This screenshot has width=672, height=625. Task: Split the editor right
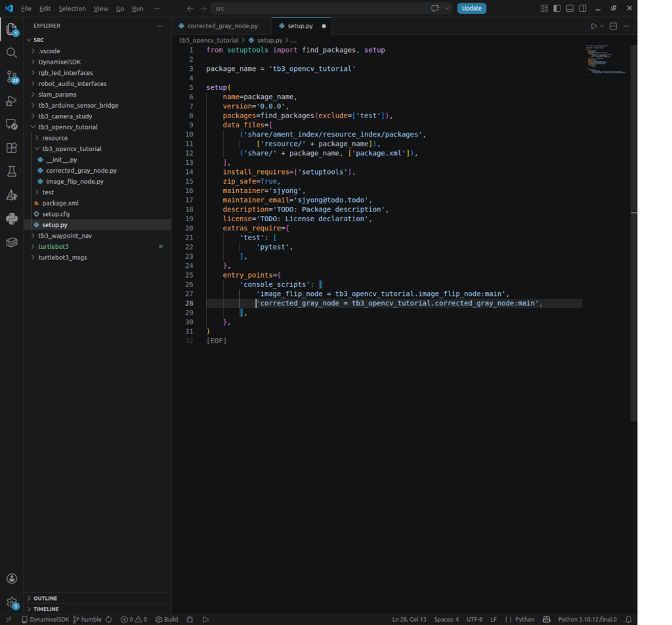point(614,26)
